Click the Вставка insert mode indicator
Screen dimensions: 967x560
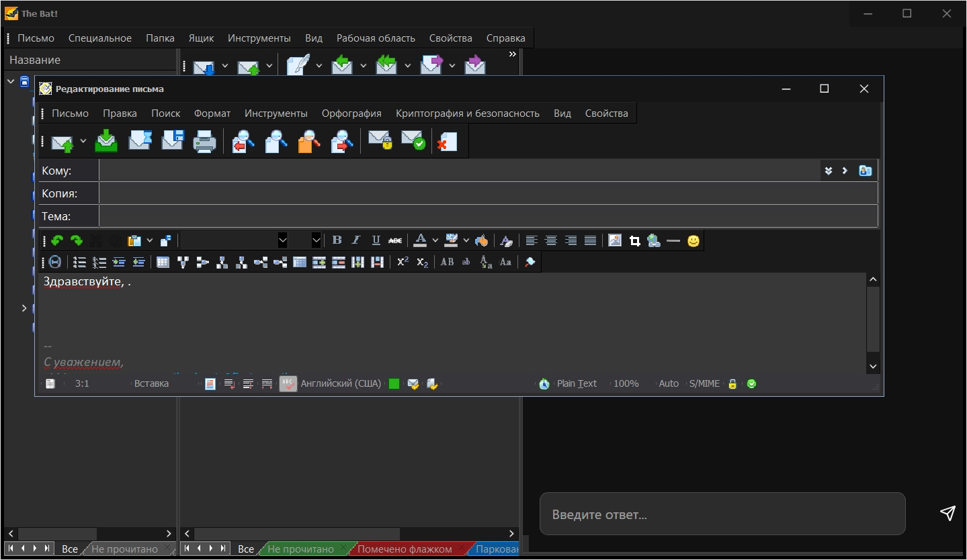click(151, 383)
